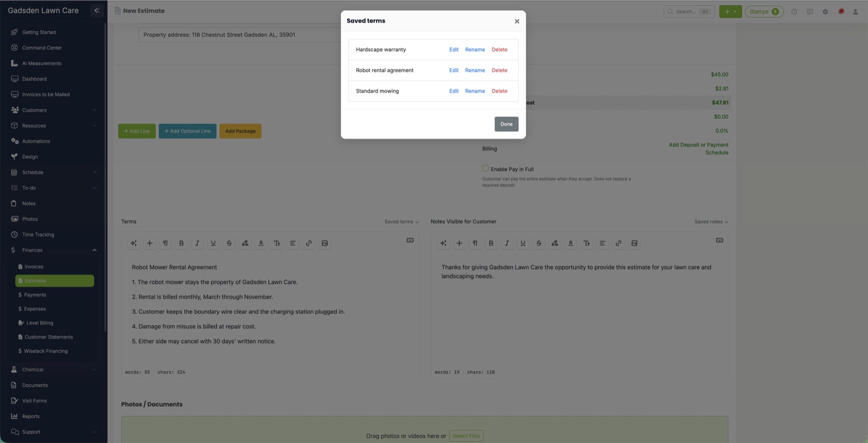Collapse the sidebar with the double-chevron icon
This screenshot has width=868, height=443.
point(97,10)
